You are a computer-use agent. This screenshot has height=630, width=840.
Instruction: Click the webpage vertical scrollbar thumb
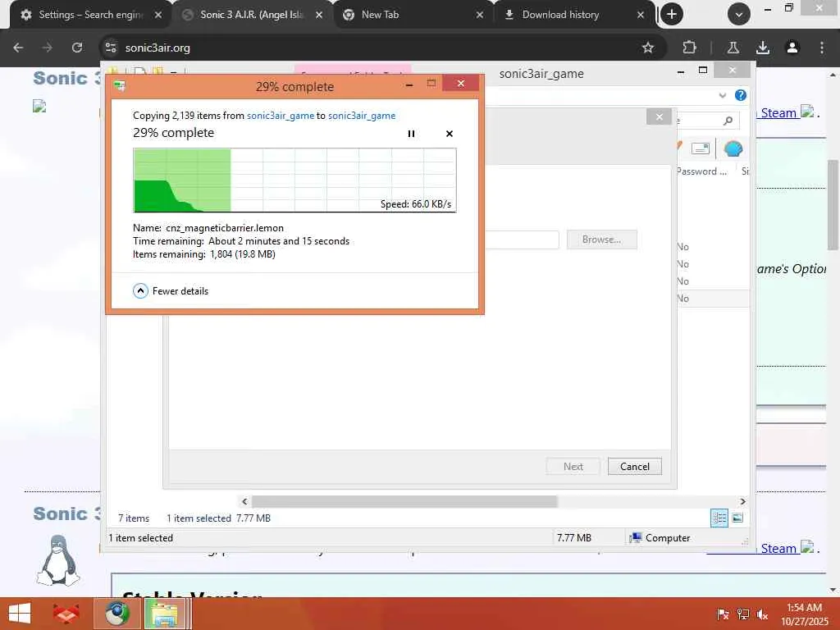point(833,205)
